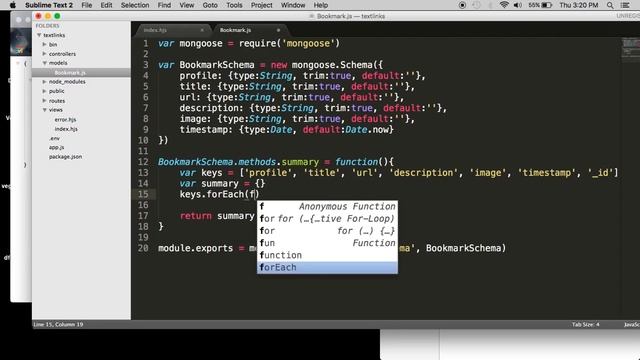Image resolution: width=640 pixels, height=360 pixels.
Task: Click line number 20 in the gutter
Action: click(x=143, y=248)
